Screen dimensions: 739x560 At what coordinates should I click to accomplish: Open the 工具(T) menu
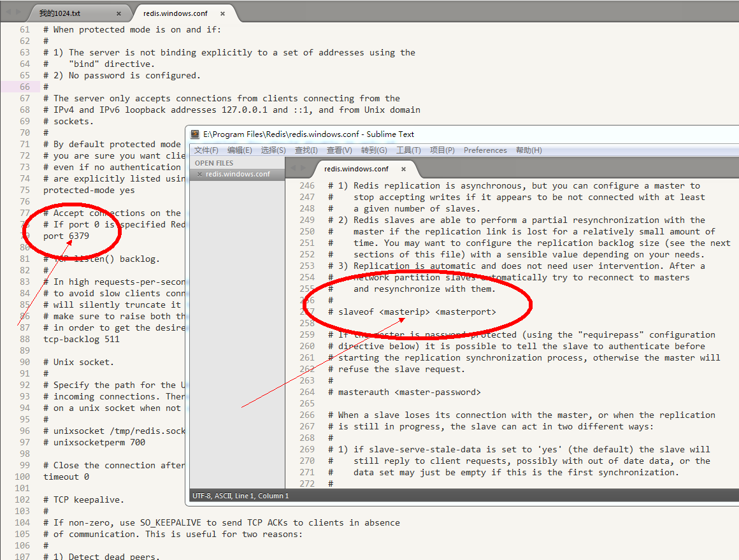[408, 150]
